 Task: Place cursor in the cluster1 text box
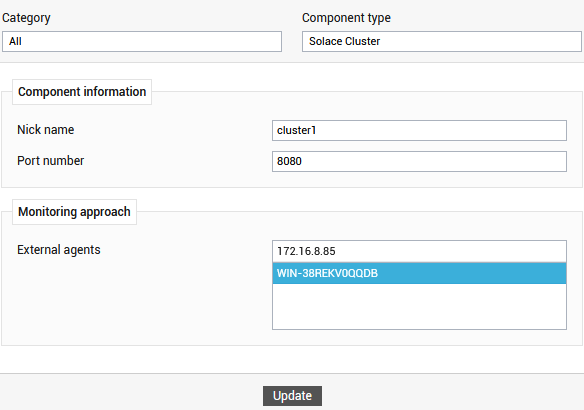click(419, 130)
